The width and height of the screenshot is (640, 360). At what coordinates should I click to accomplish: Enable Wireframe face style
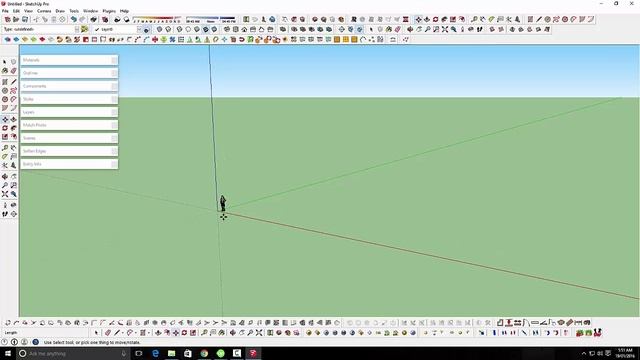point(180,29)
